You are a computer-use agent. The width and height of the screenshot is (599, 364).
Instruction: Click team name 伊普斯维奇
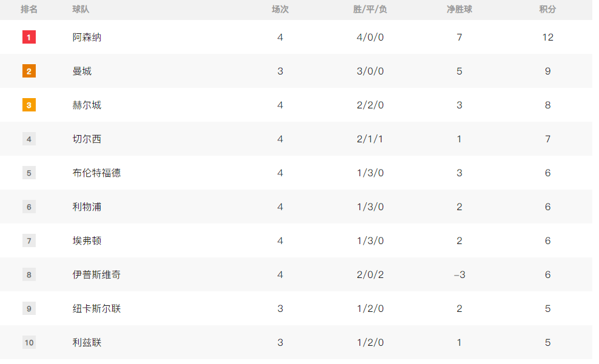tap(96, 275)
